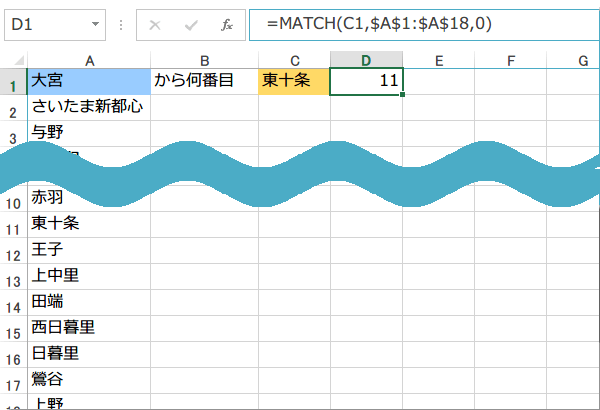600x410 pixels.
Task: Click cell A16 日暮里
Action: tap(89, 355)
